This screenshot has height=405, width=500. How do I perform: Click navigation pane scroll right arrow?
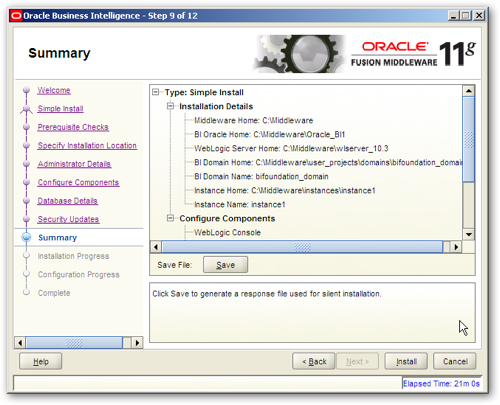point(137,343)
